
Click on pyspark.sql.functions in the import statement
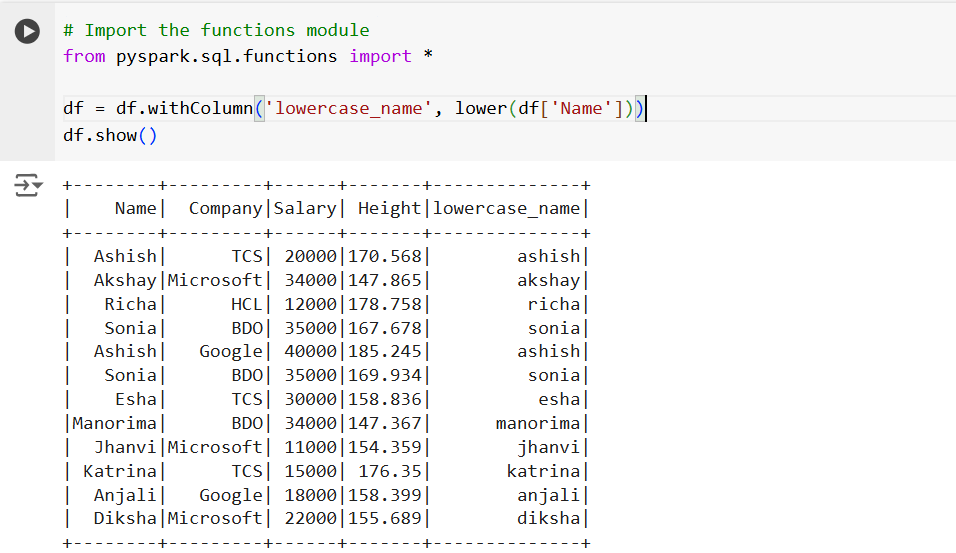[x=227, y=56]
